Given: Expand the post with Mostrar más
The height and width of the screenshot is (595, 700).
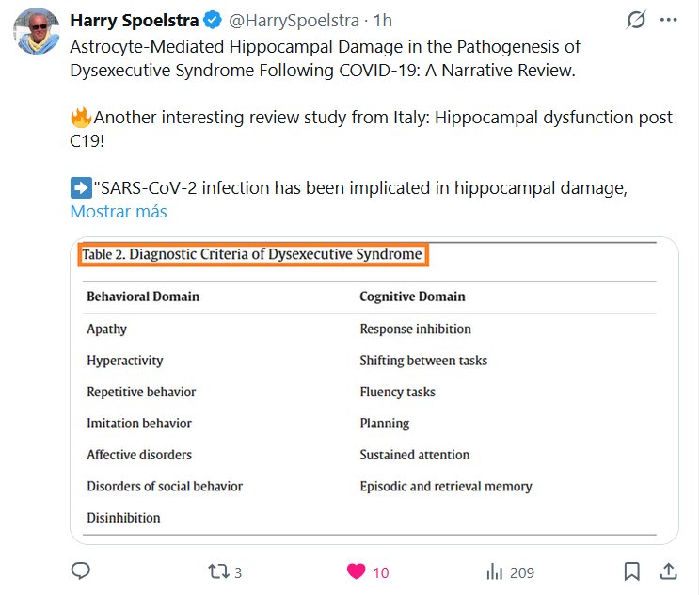Looking at the screenshot, I should tap(119, 212).
